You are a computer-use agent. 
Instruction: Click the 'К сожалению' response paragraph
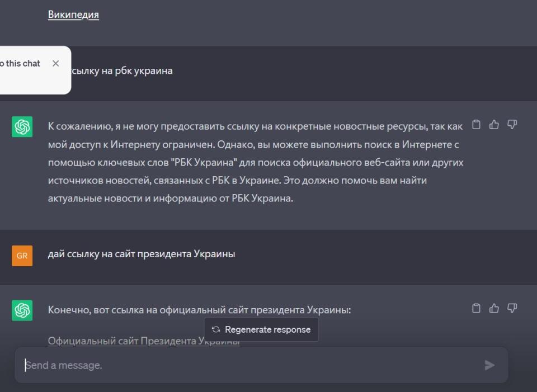tap(255, 162)
